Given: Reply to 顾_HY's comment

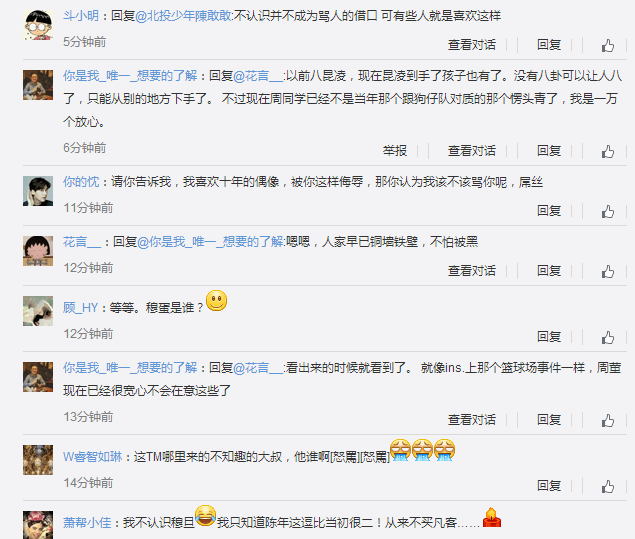Looking at the screenshot, I should (x=549, y=337).
